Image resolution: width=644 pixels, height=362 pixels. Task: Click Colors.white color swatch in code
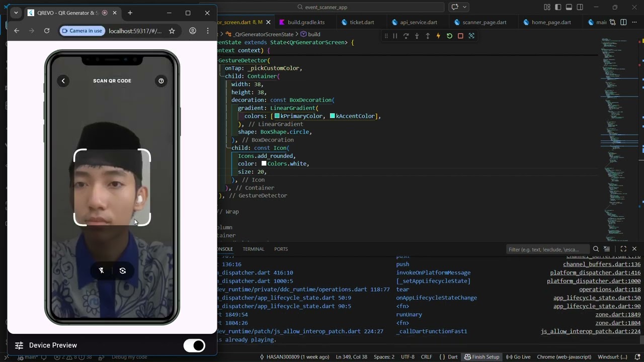click(264, 164)
